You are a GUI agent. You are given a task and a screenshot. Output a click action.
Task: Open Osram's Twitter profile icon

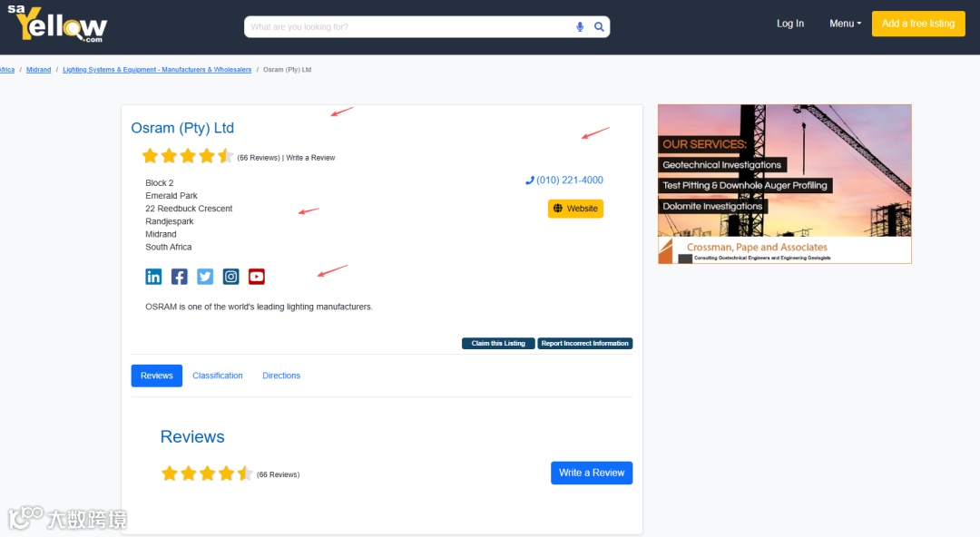click(205, 277)
